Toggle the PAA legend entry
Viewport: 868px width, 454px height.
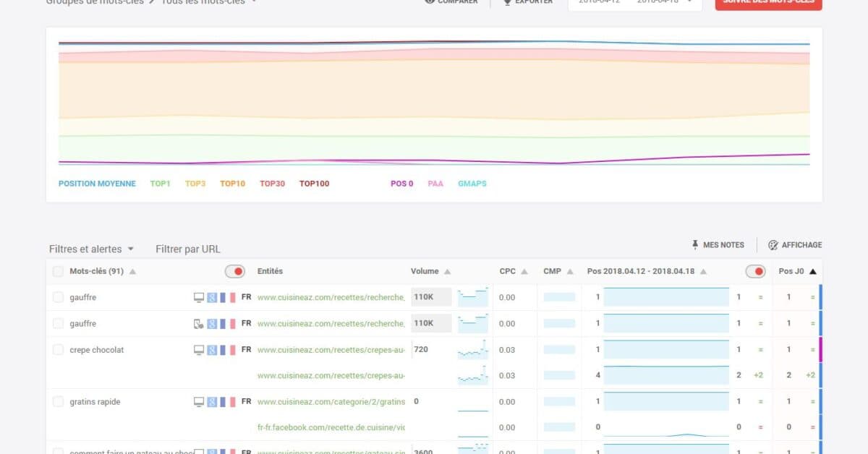(x=435, y=184)
